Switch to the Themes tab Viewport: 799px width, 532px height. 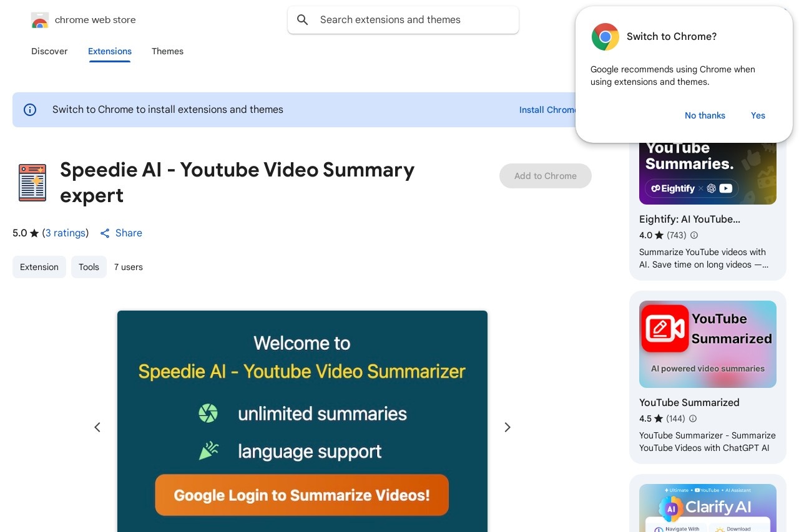[x=167, y=51]
